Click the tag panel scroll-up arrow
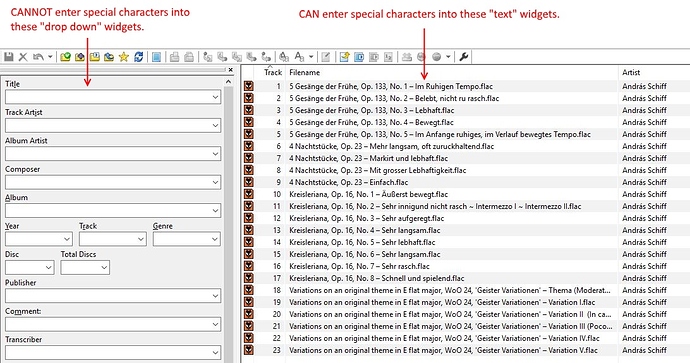Screen dimensions: 690x363 pyautogui.click(x=228, y=82)
